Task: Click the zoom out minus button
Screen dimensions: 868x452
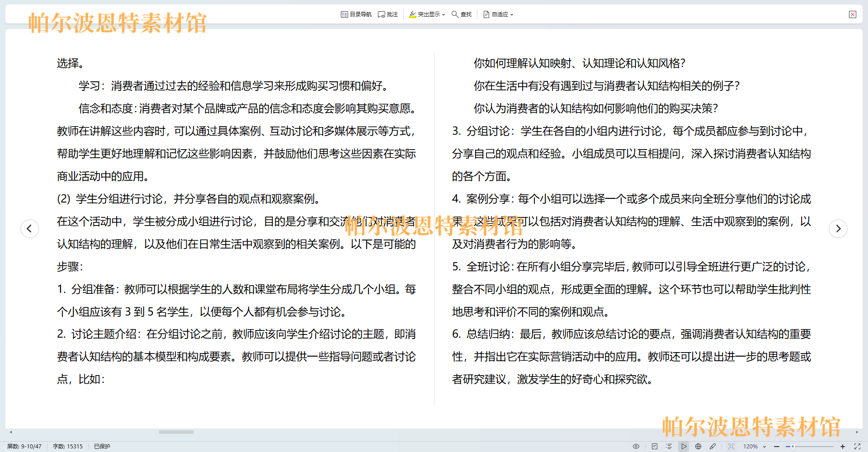Action: 777,446
